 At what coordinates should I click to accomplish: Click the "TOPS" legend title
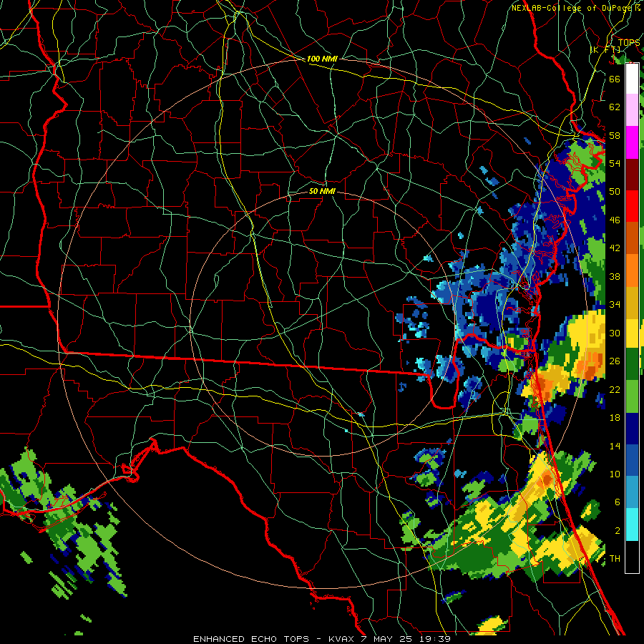pyautogui.click(x=629, y=42)
